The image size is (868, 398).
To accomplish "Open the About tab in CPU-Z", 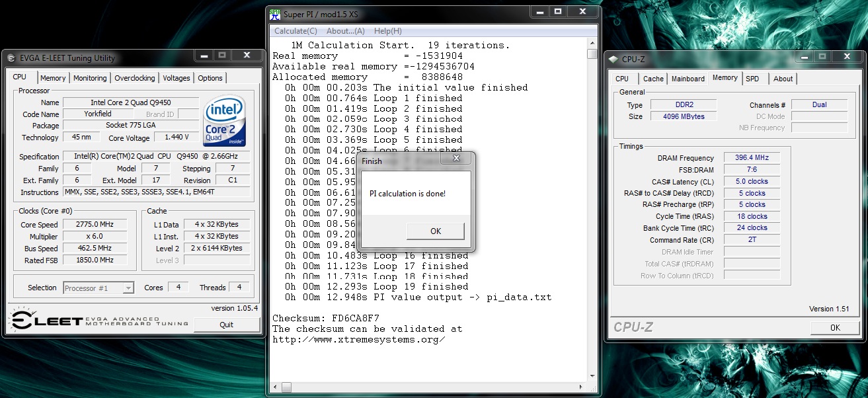I will pos(783,79).
